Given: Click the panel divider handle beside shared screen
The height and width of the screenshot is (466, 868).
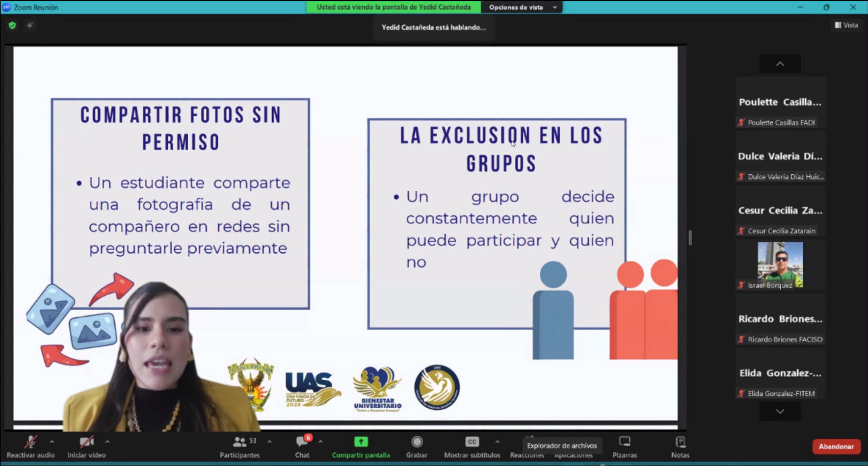Looking at the screenshot, I should tap(690, 238).
